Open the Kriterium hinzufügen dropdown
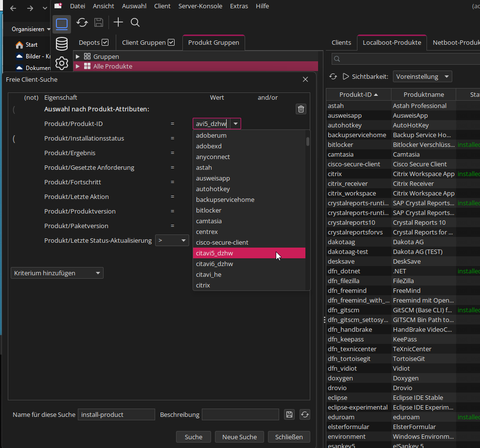This screenshot has width=480, height=448. click(57, 273)
